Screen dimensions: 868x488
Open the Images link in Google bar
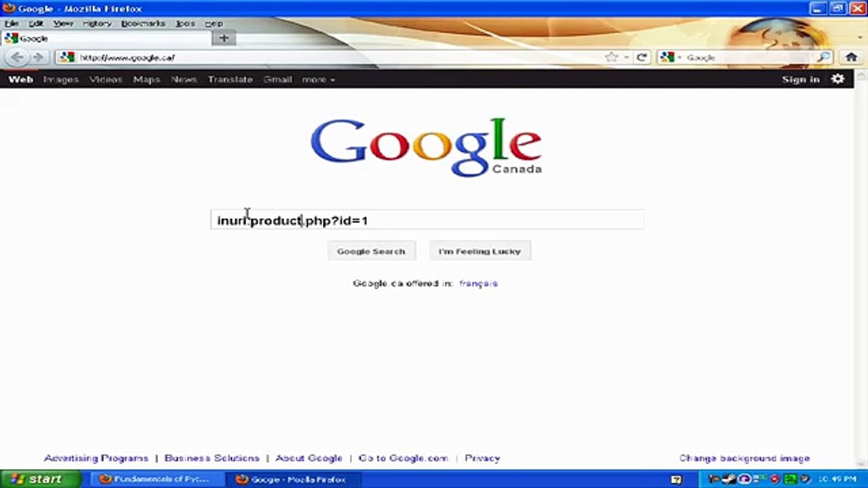(x=60, y=79)
